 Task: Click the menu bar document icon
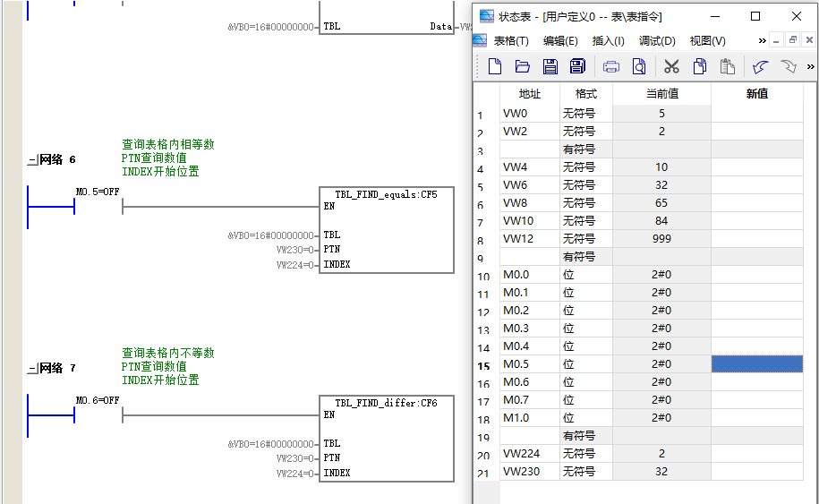(480, 40)
